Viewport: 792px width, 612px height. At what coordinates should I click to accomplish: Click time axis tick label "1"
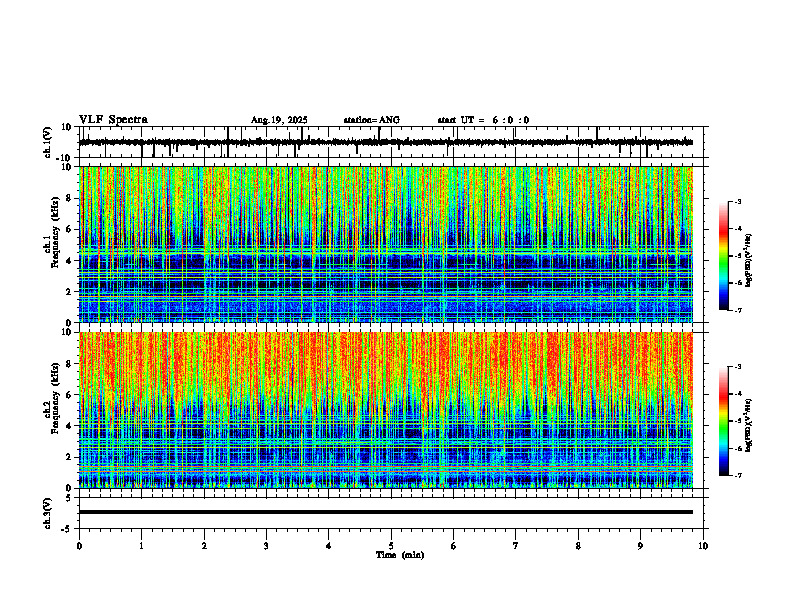point(141,546)
